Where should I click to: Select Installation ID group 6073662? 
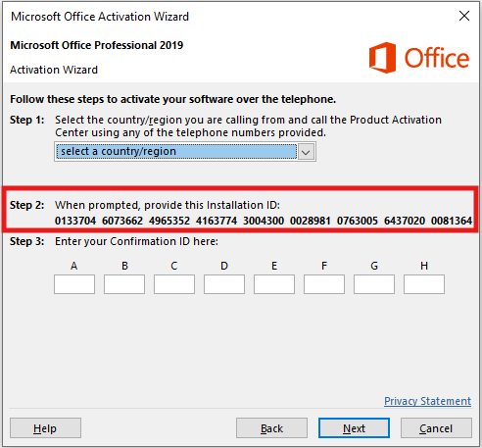click(x=122, y=221)
